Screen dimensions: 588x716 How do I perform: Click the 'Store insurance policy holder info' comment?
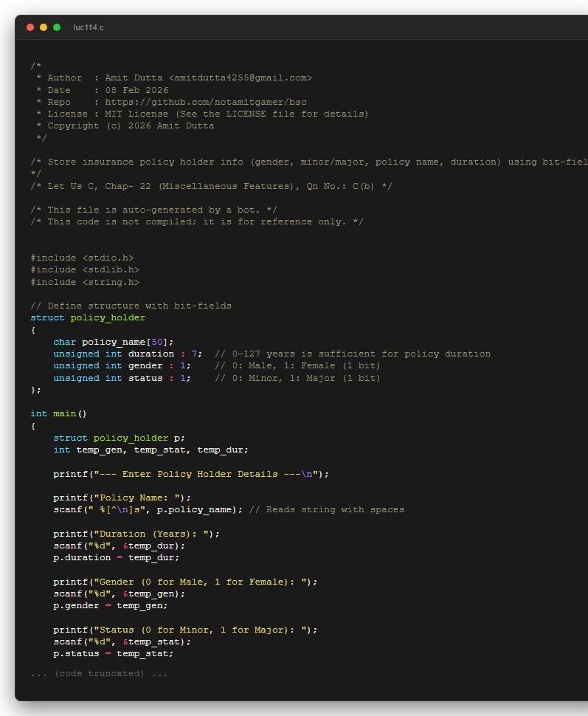coord(309,162)
